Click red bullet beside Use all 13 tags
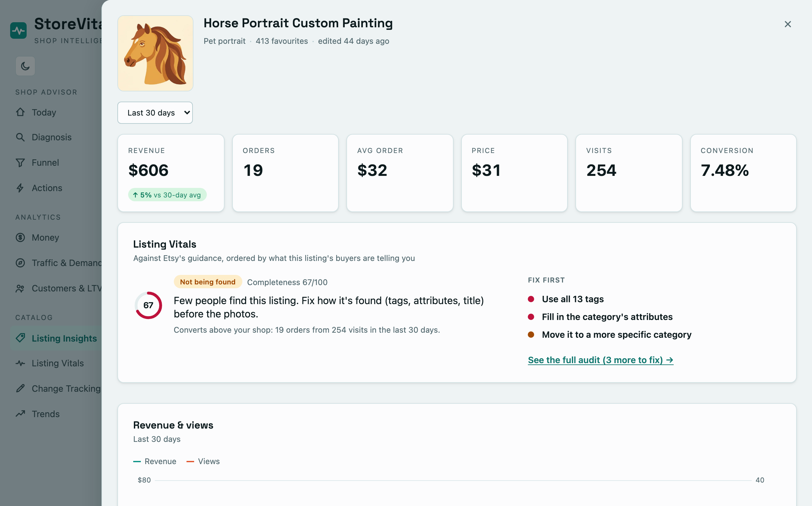 [531, 299]
